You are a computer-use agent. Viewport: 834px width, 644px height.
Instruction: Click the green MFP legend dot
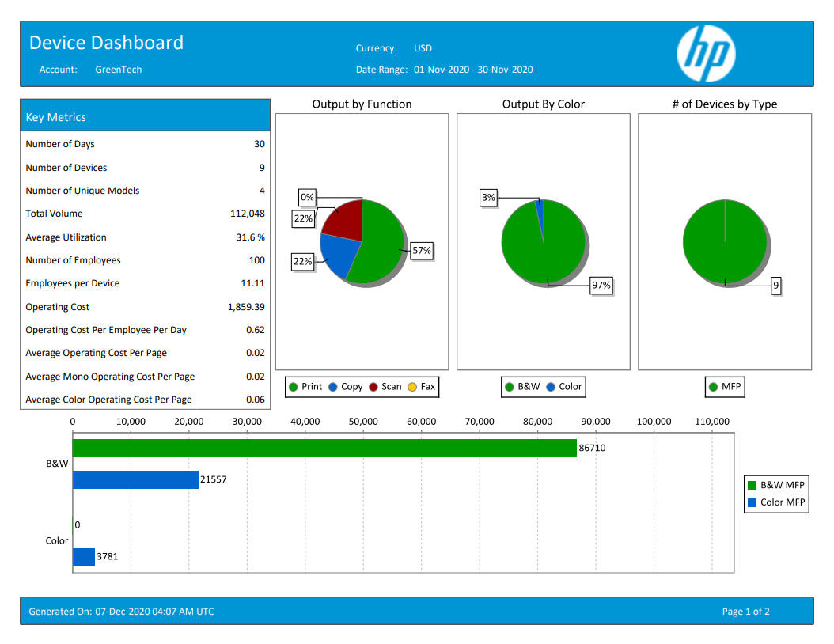click(713, 387)
